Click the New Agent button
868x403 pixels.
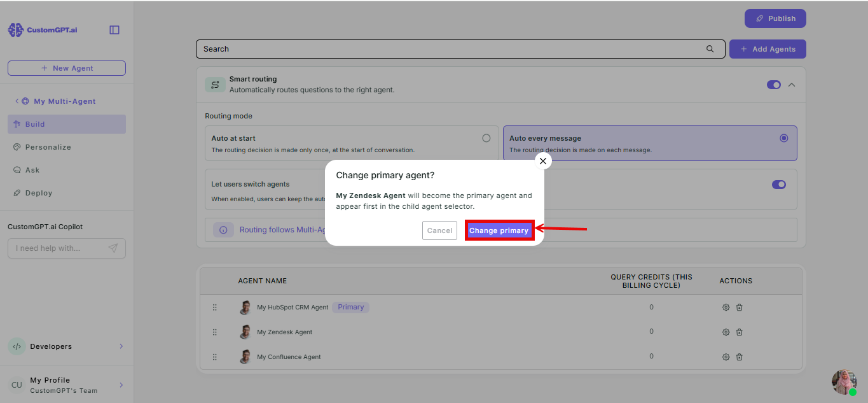(x=67, y=68)
